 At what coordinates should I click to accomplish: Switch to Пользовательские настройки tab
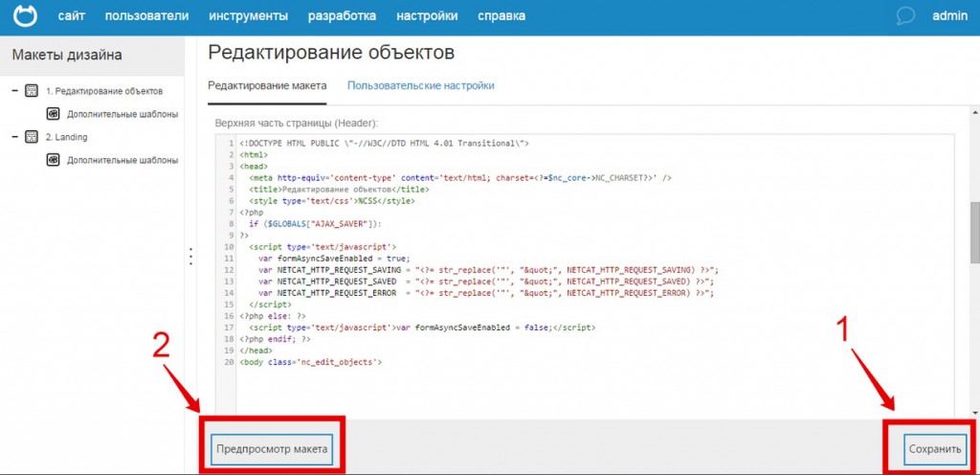pyautogui.click(x=421, y=85)
